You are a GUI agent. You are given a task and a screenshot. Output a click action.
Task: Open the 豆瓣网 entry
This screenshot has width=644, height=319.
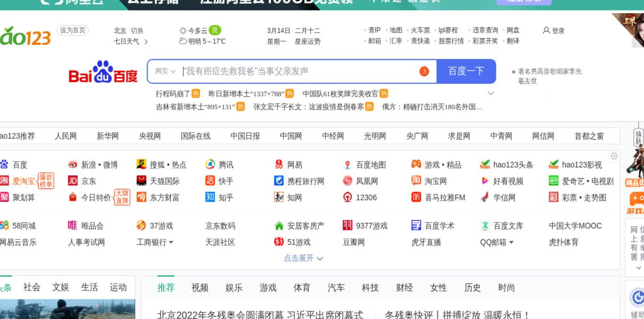click(x=354, y=242)
